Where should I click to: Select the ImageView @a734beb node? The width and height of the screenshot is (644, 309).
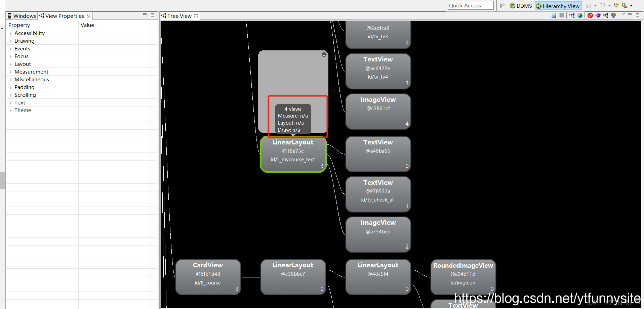tap(378, 234)
